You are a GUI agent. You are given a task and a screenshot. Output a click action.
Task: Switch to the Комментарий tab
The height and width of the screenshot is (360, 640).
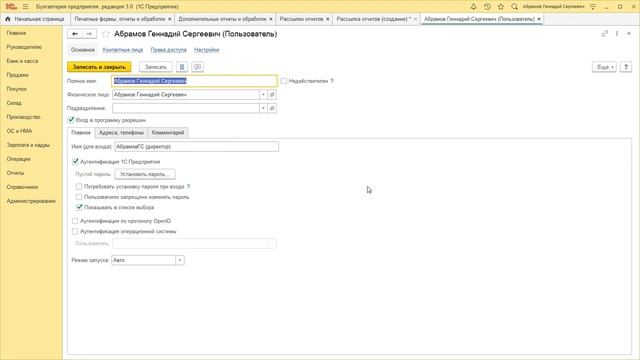point(168,133)
